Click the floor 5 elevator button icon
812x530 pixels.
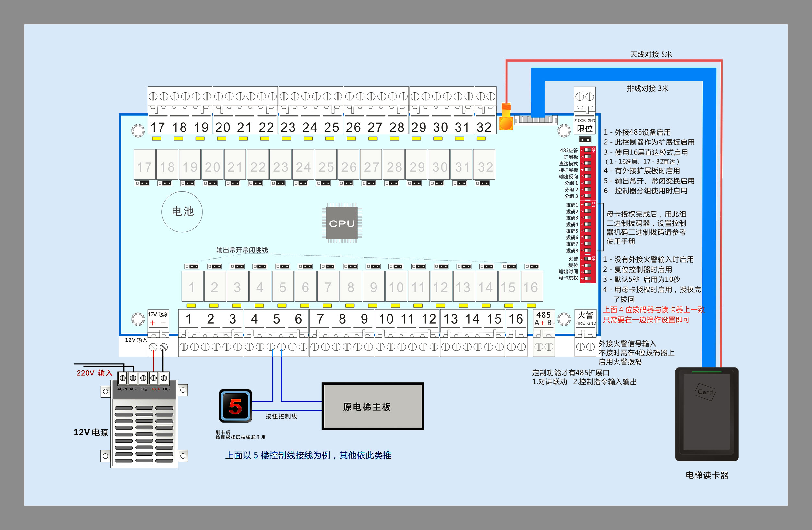tap(235, 406)
